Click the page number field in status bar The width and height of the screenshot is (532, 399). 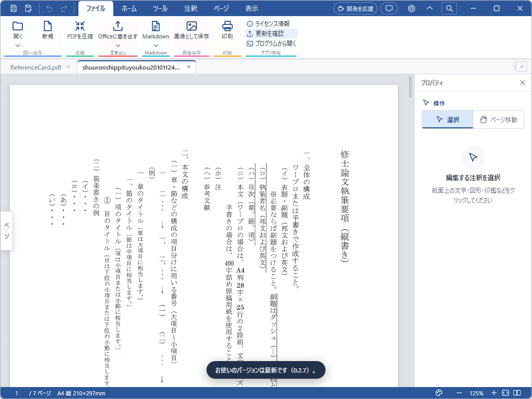16,393
